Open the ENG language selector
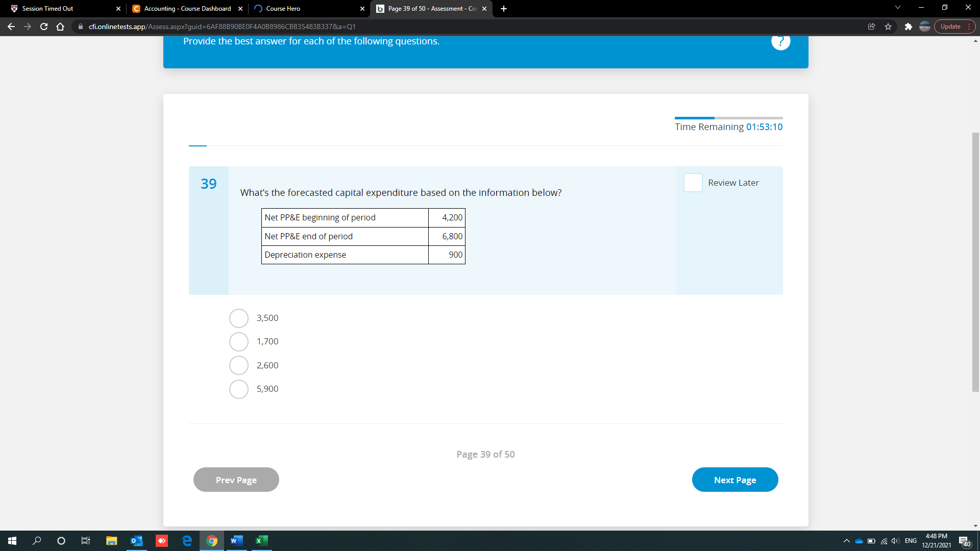This screenshot has width=980, height=551. click(x=911, y=541)
